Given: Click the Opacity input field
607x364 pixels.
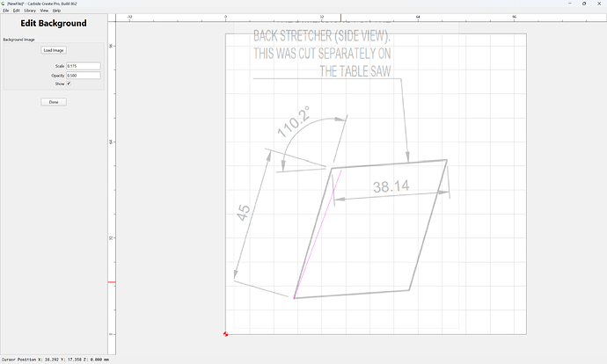Looking at the screenshot, I should (84, 76).
